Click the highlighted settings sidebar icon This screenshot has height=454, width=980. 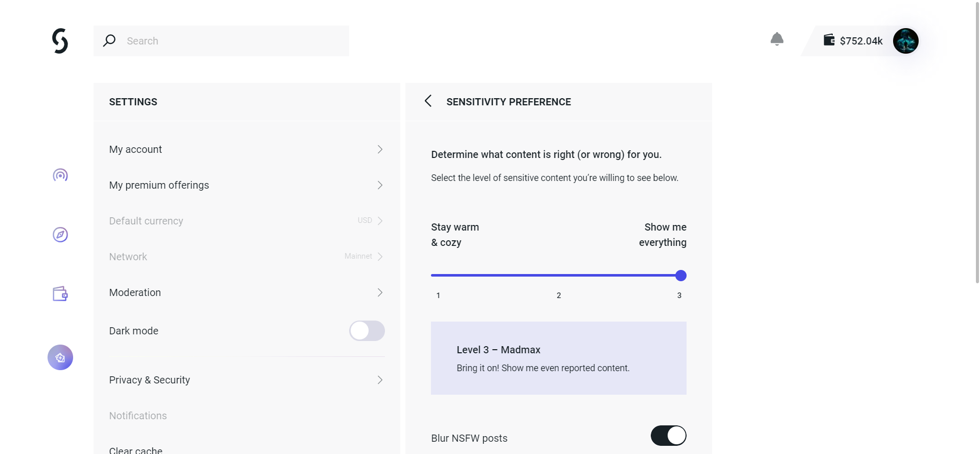pos(60,357)
